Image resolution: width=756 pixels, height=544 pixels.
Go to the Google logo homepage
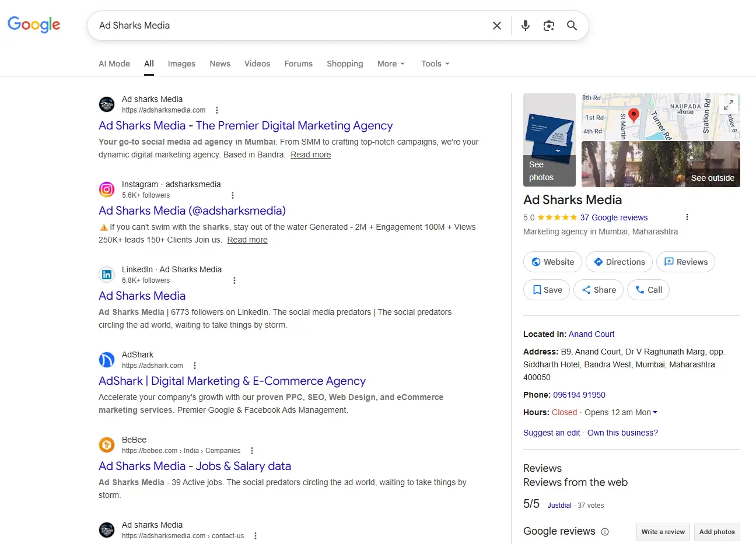[x=34, y=24]
